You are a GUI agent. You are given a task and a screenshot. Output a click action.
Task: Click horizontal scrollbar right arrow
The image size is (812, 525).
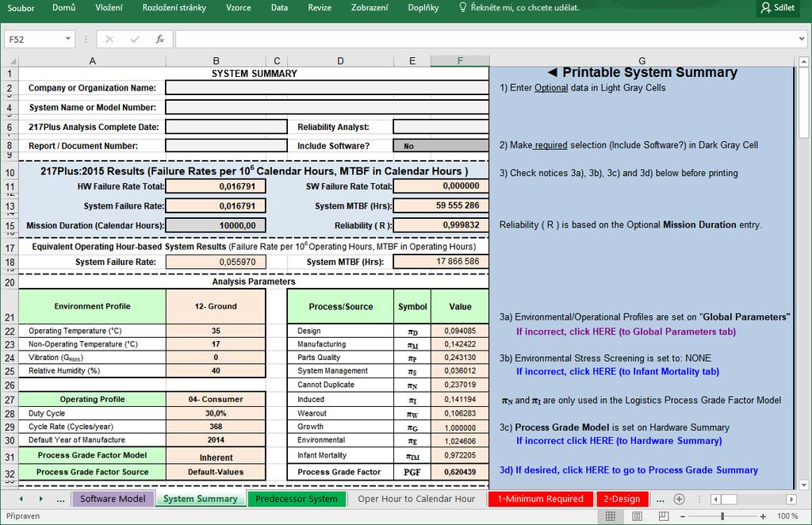click(791, 499)
